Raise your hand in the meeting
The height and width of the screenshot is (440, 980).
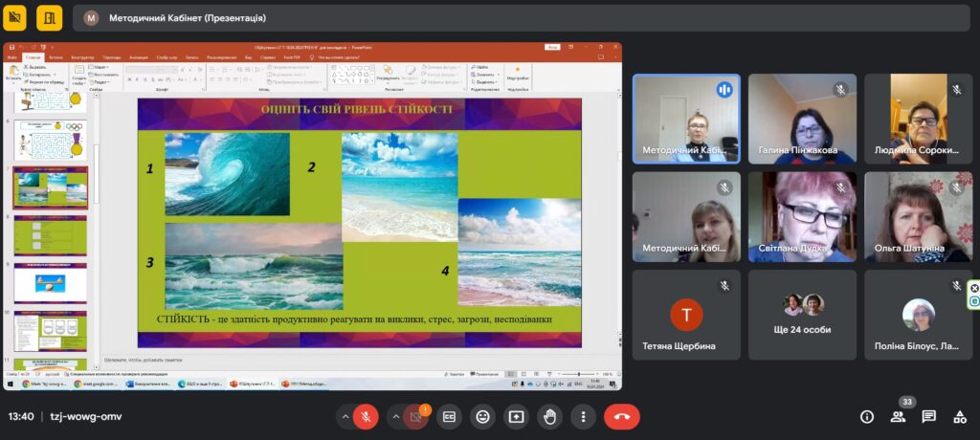coord(549,417)
